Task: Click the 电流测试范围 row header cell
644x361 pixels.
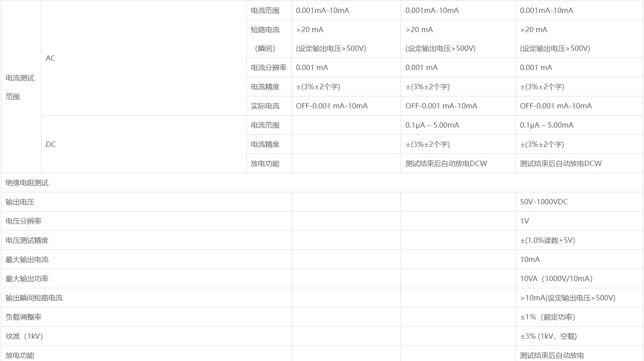Action: tap(21, 87)
